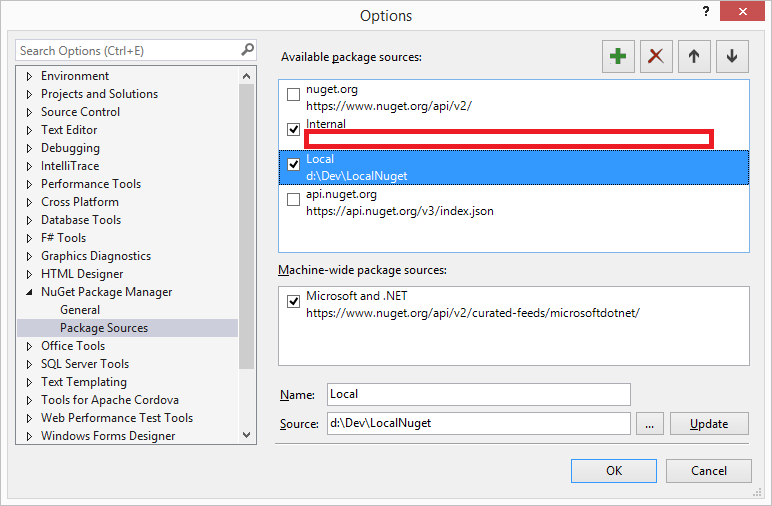The width and height of the screenshot is (772, 506).
Task: Select Web Performance Test Tools item
Action: pyautogui.click(x=117, y=418)
